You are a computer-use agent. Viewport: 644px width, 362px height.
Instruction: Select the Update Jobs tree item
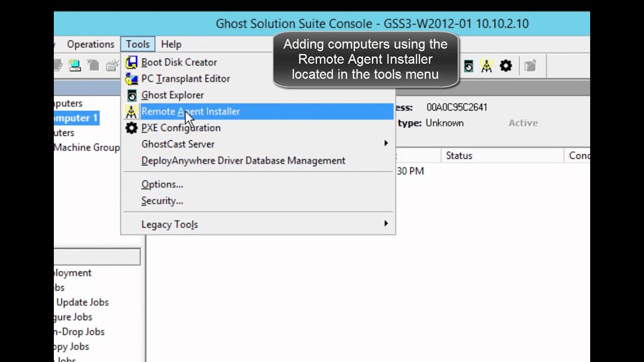click(x=83, y=302)
